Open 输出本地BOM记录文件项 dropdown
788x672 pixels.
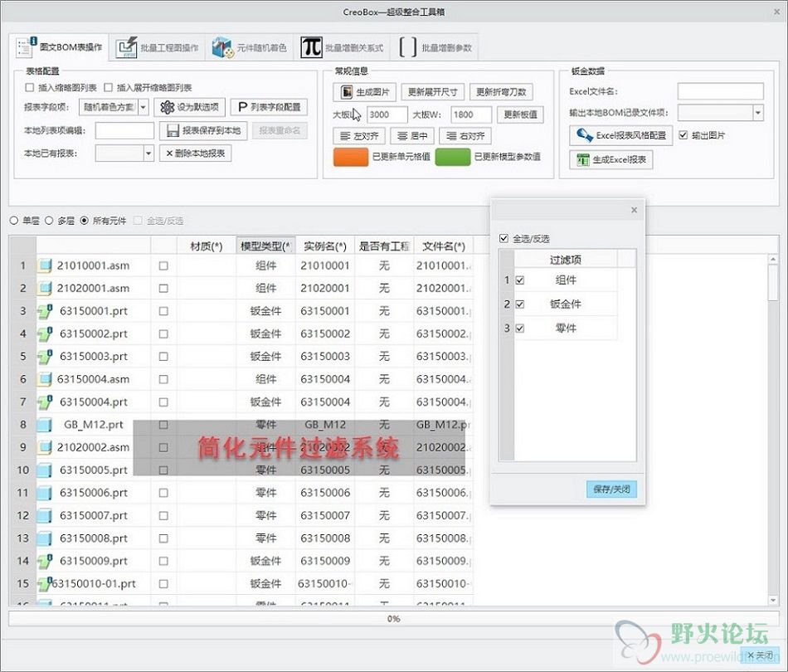coord(758,113)
